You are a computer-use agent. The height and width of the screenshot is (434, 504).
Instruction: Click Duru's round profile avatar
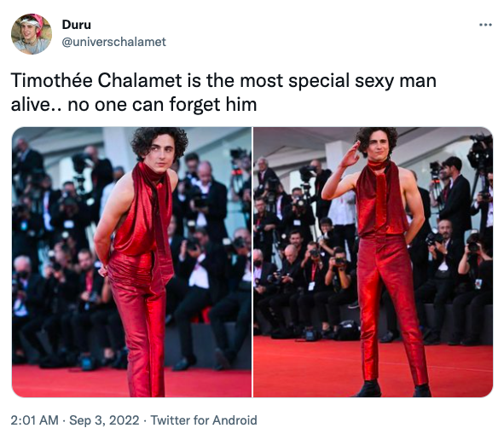click(x=32, y=34)
